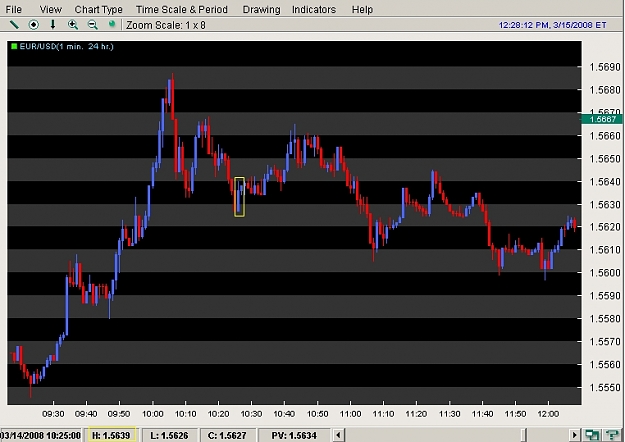Click the 1.5667 current price marker
This screenshot has width=625, height=442.
point(602,119)
